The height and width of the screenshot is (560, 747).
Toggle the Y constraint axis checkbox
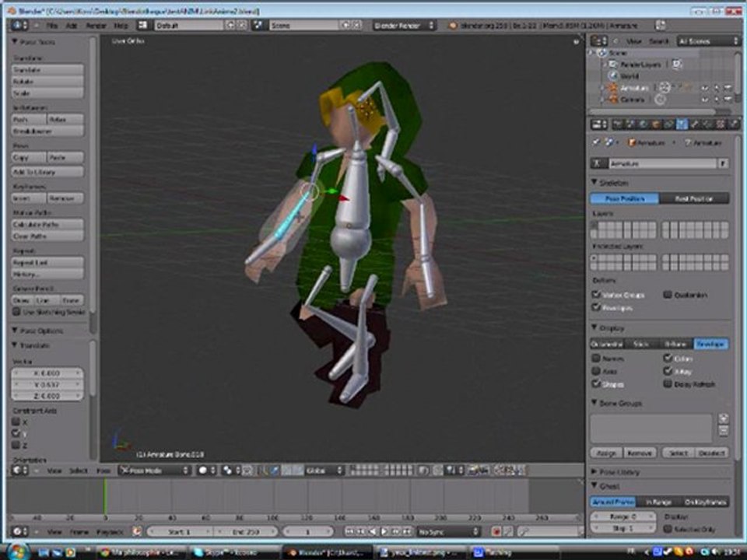coord(16,433)
